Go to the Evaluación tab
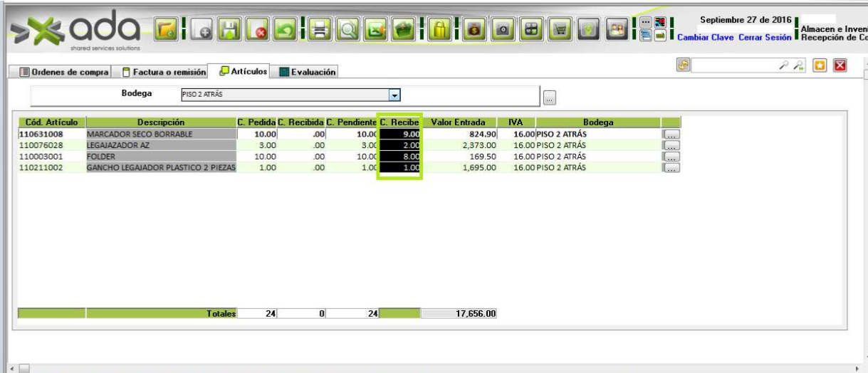Viewport: 868px width, 373px height. [x=308, y=72]
